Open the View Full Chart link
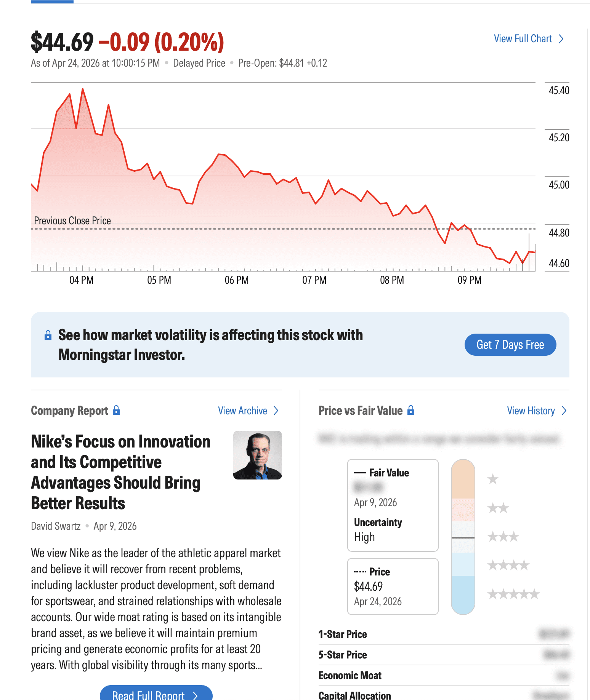The width and height of the screenshot is (590, 700). 523,39
